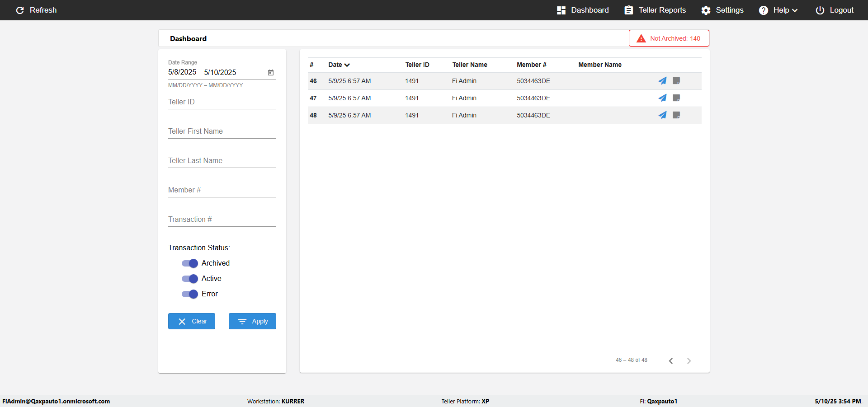Image resolution: width=868 pixels, height=407 pixels.
Task: Click the 5/10/25 3:54 PM timestamp
Action: click(838, 401)
